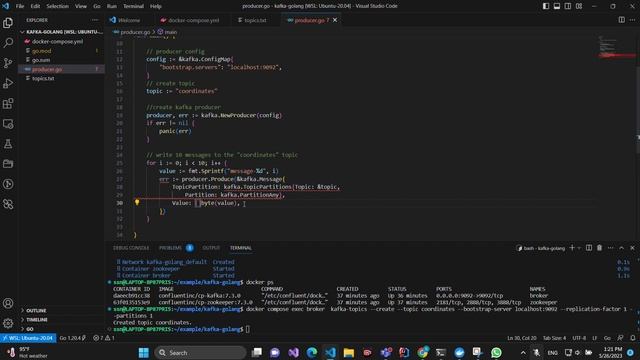Image resolution: width=640 pixels, height=360 pixels.
Task: Click UTF-8 encoding in status bar
Action: tap(579, 338)
